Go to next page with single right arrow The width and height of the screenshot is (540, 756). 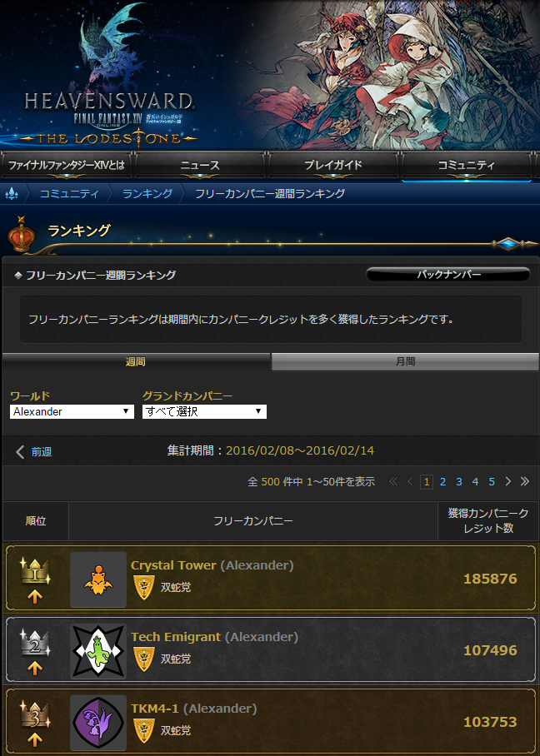tap(507, 481)
